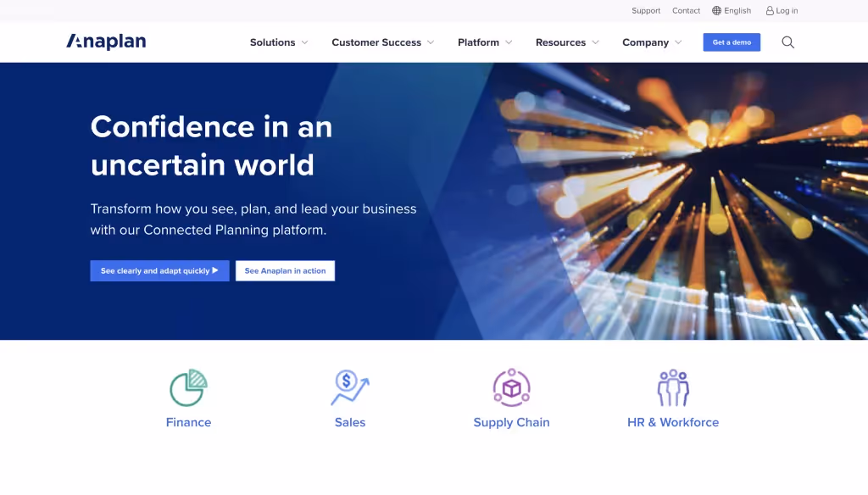Expand the Resources chevron

[x=596, y=42]
